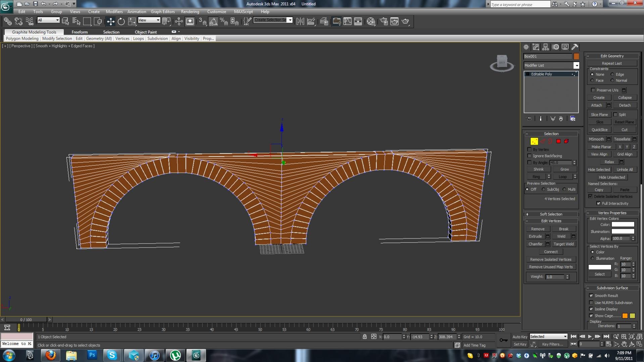Click the vertex Color swatch
The image size is (644, 362).
(623, 224)
